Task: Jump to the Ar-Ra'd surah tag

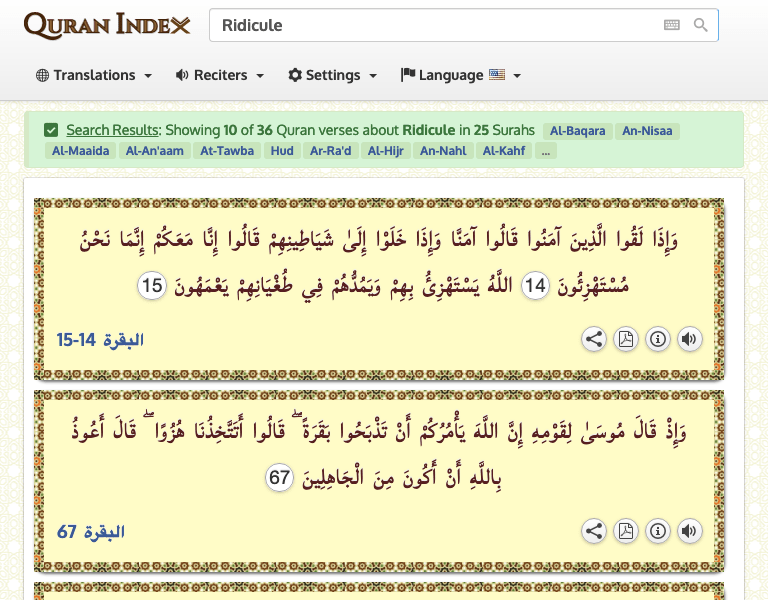Action: pyautogui.click(x=331, y=151)
